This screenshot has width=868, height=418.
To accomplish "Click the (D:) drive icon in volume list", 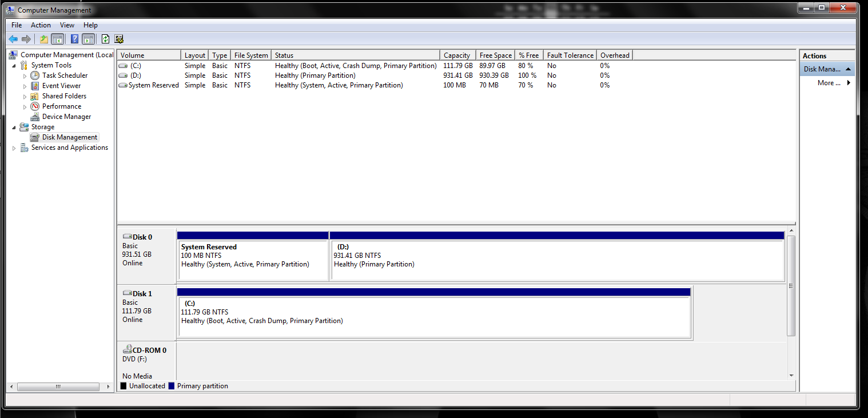I will 123,75.
